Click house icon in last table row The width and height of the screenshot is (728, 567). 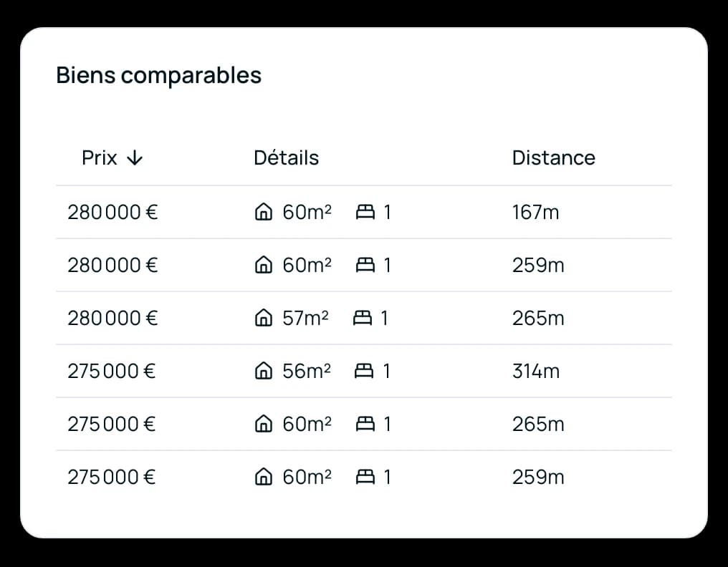[263, 477]
